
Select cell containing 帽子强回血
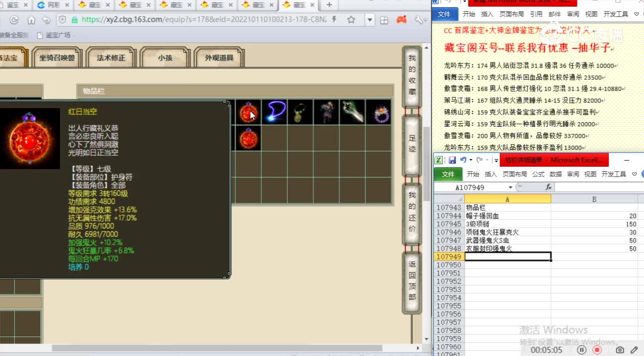click(x=508, y=216)
